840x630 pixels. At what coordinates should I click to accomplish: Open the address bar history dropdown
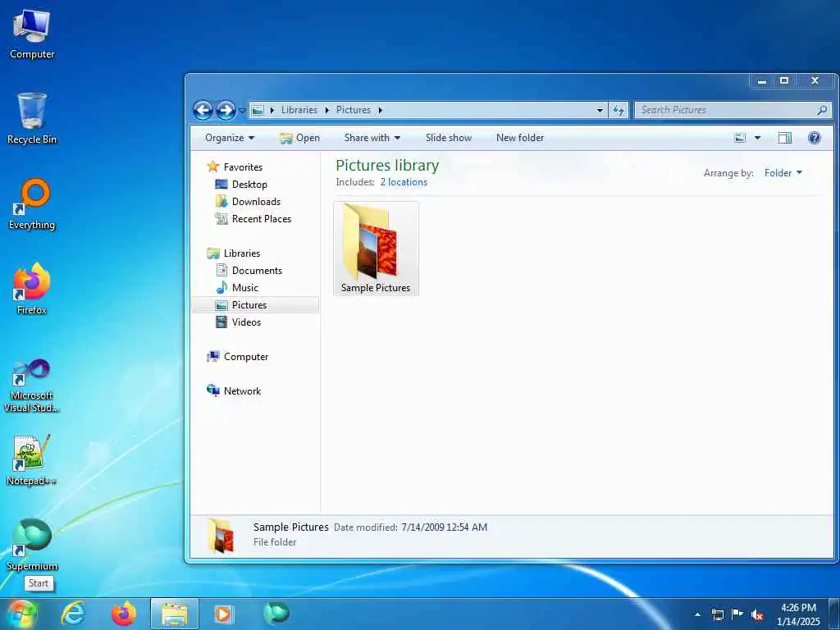pyautogui.click(x=600, y=110)
